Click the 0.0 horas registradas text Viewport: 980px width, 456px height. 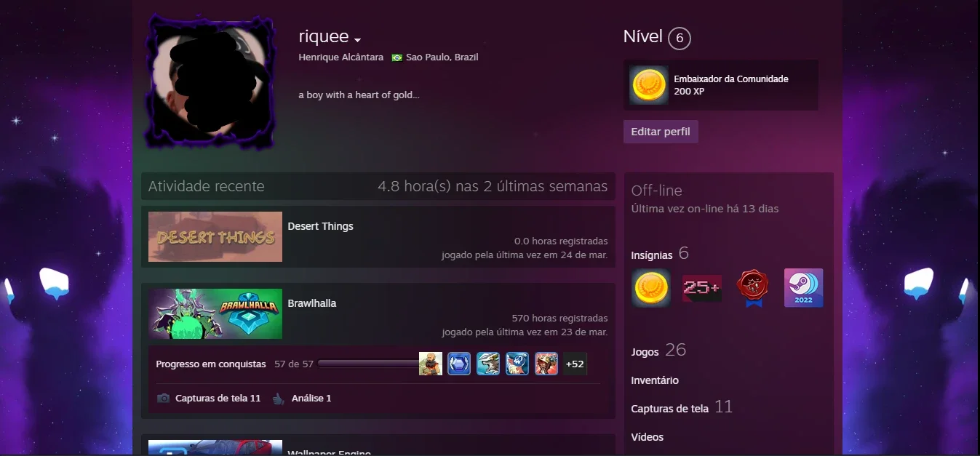tap(561, 241)
